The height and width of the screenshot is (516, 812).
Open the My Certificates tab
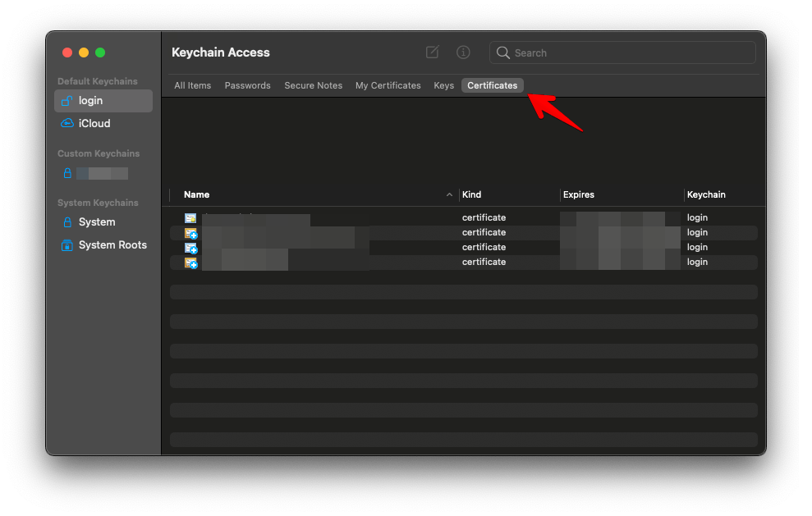(388, 85)
